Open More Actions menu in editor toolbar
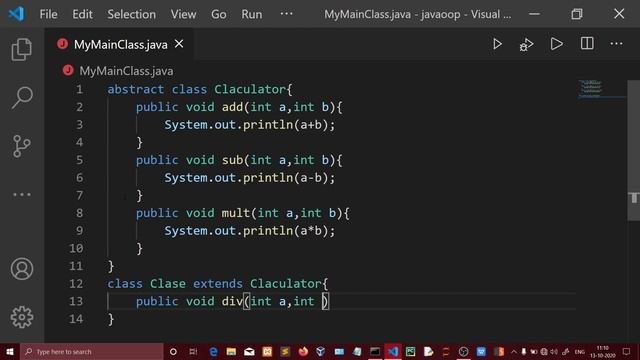 (616, 44)
